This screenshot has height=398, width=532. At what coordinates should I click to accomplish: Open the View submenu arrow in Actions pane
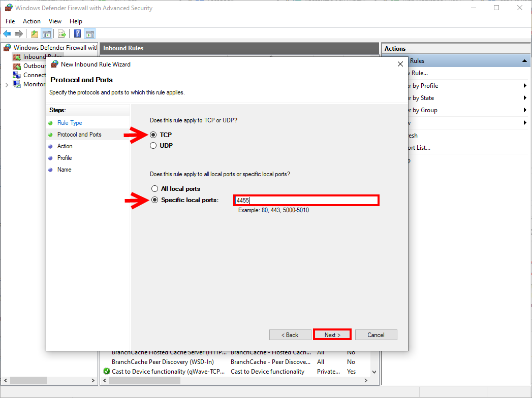(x=525, y=123)
